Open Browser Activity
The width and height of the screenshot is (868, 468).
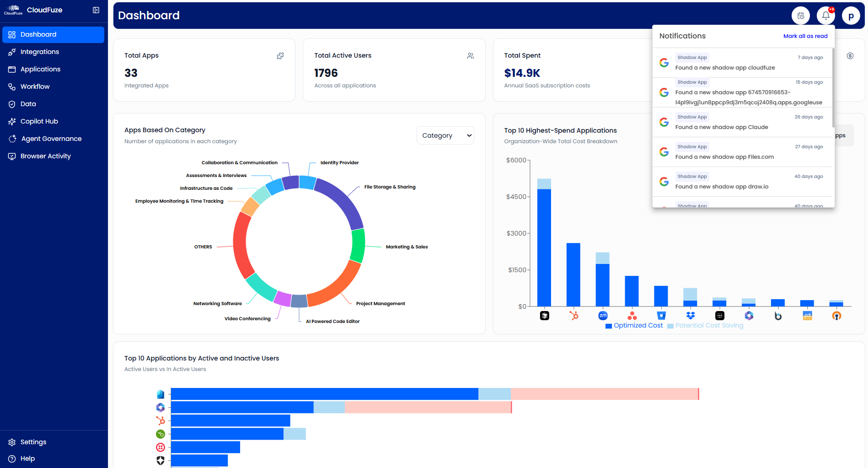53,156
